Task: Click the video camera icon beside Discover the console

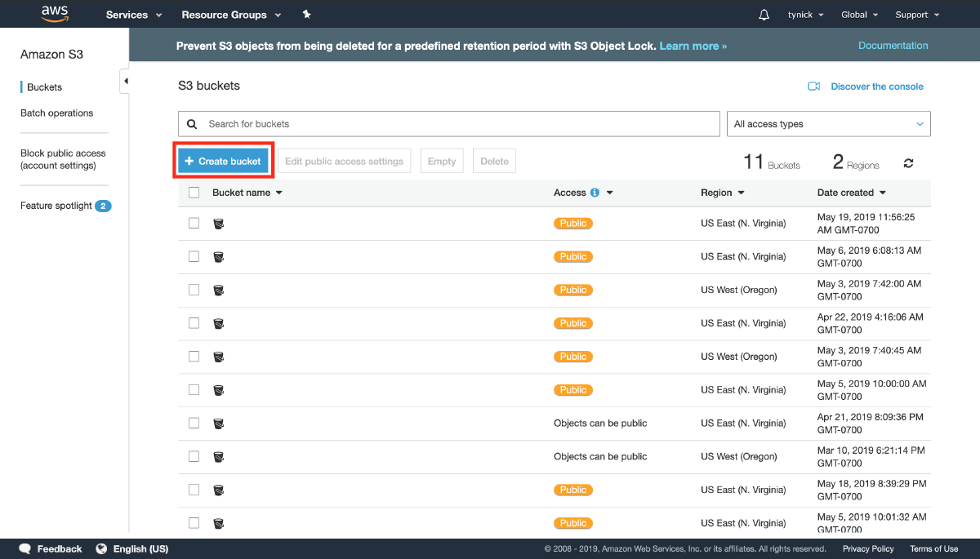Action: point(813,87)
